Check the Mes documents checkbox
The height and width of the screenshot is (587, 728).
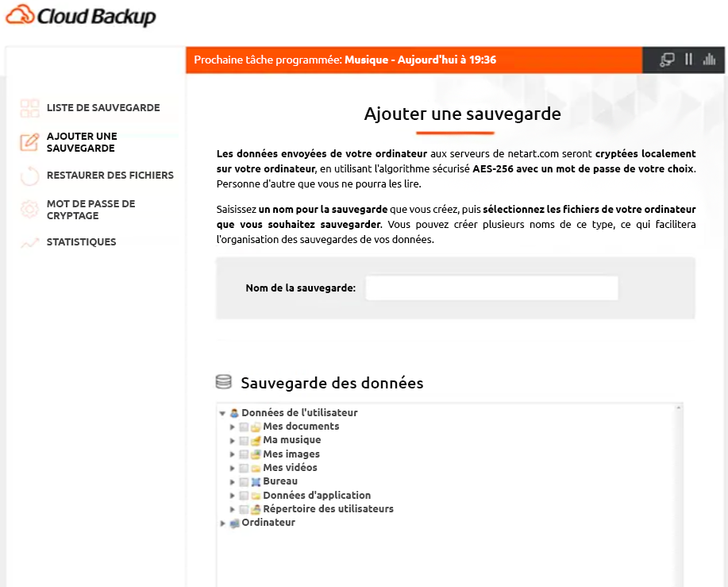pos(244,426)
